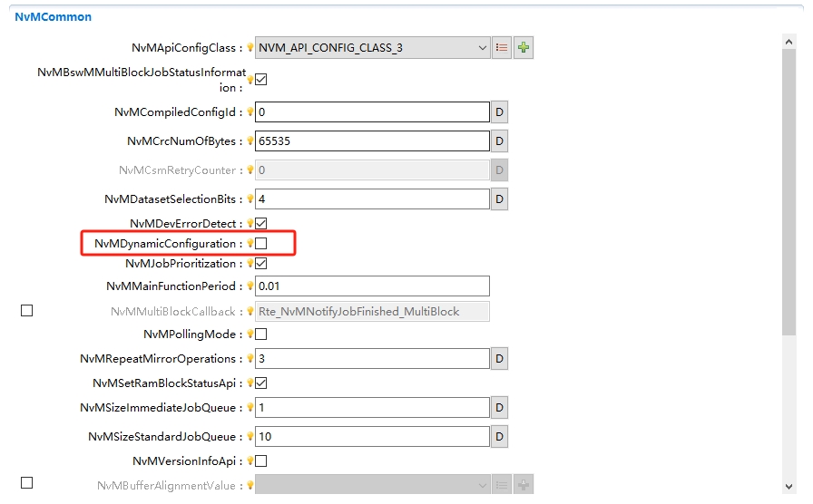The width and height of the screenshot is (813, 504).
Task: Click lightbulb hint icon beside NvMMainFunctionPeriod
Action: (x=250, y=286)
